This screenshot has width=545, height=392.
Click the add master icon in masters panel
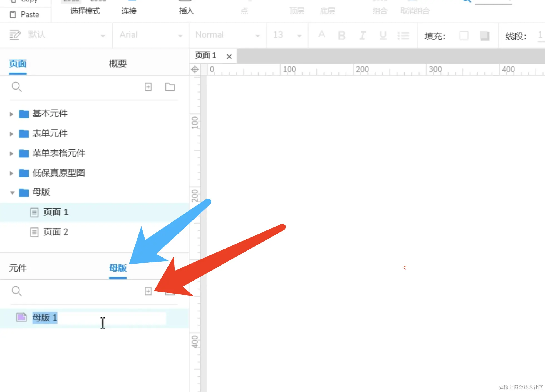point(148,291)
